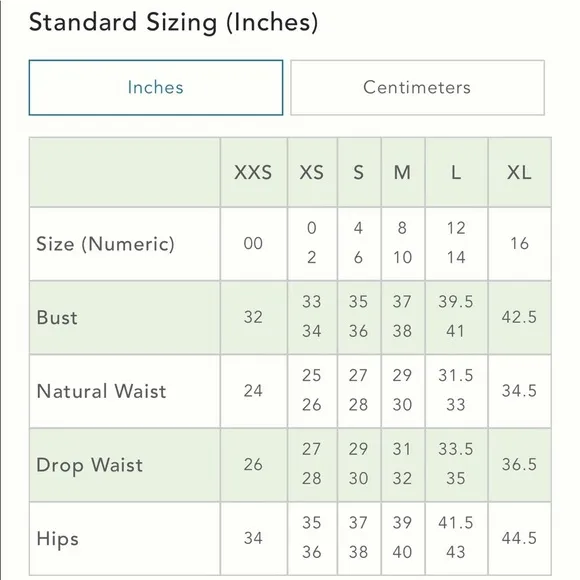Select the XL hips value 44.5
This screenshot has height=580, width=580.
coord(519,538)
